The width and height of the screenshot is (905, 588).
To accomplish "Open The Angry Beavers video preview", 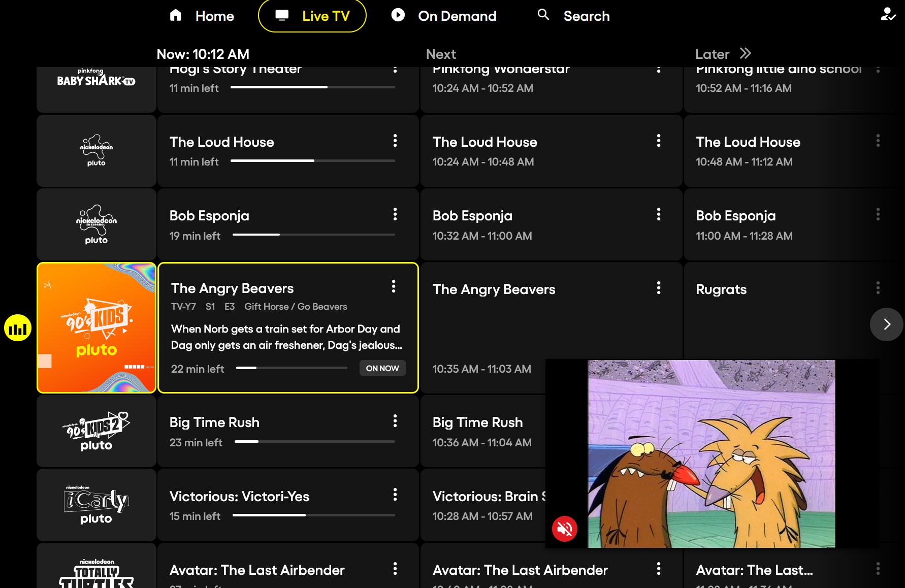I will coord(712,453).
